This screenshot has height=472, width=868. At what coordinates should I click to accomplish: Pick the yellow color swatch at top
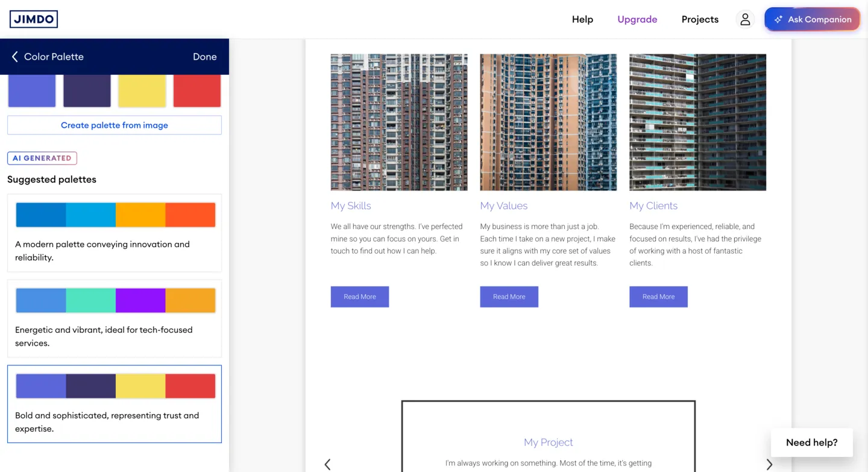tap(142, 91)
